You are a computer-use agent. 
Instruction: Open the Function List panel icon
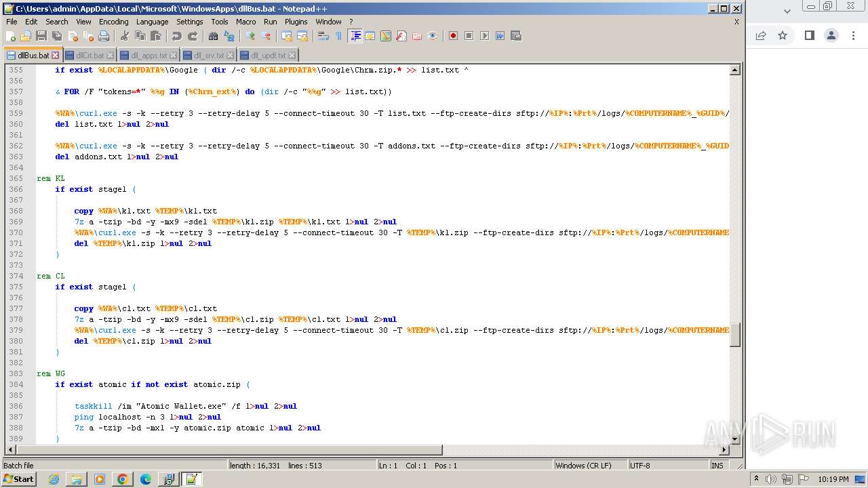[401, 36]
